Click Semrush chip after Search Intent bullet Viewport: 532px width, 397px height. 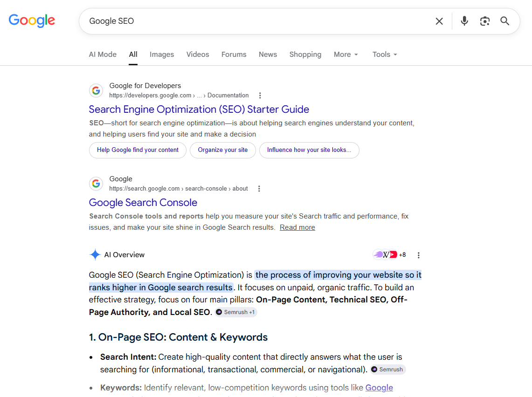pos(388,370)
